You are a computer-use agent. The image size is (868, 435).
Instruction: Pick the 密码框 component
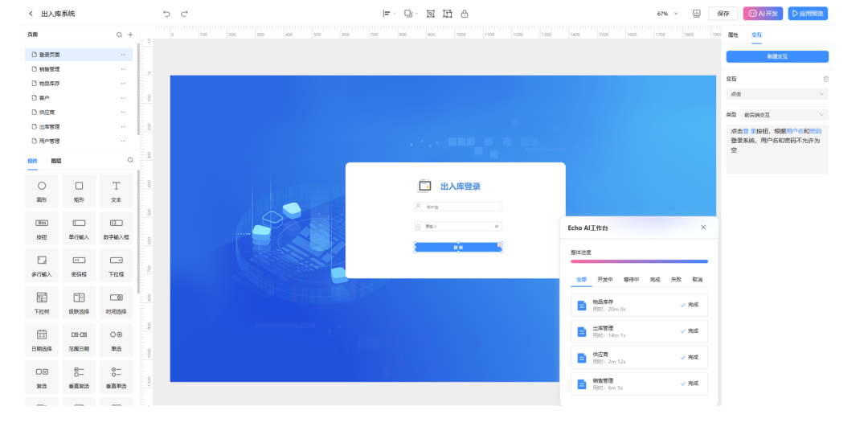(79, 265)
